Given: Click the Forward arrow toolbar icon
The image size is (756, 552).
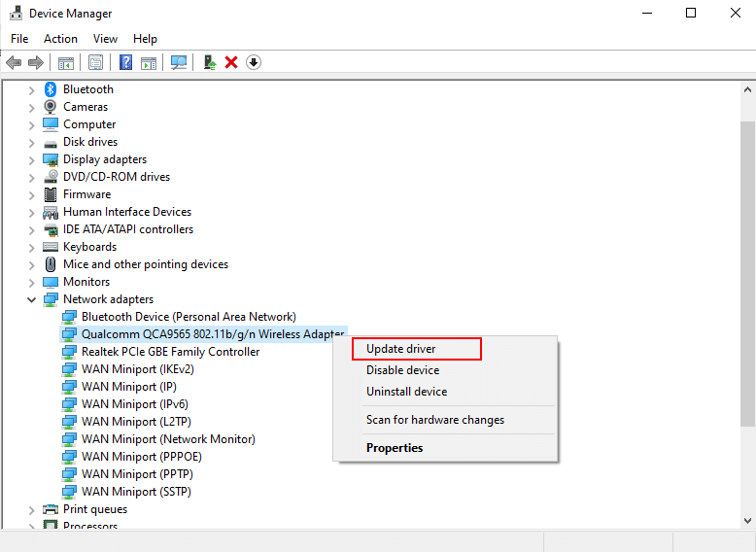Looking at the screenshot, I should pos(36,62).
